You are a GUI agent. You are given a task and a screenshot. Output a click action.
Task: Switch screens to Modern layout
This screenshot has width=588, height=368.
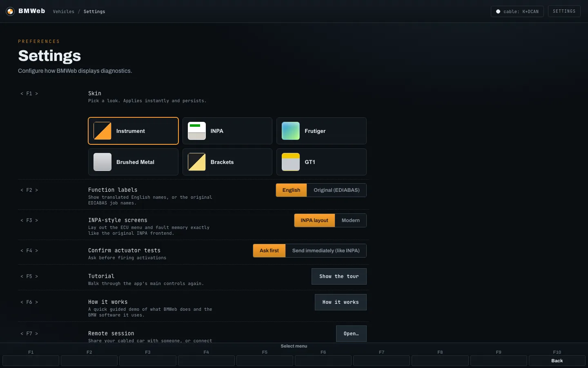[x=351, y=220]
